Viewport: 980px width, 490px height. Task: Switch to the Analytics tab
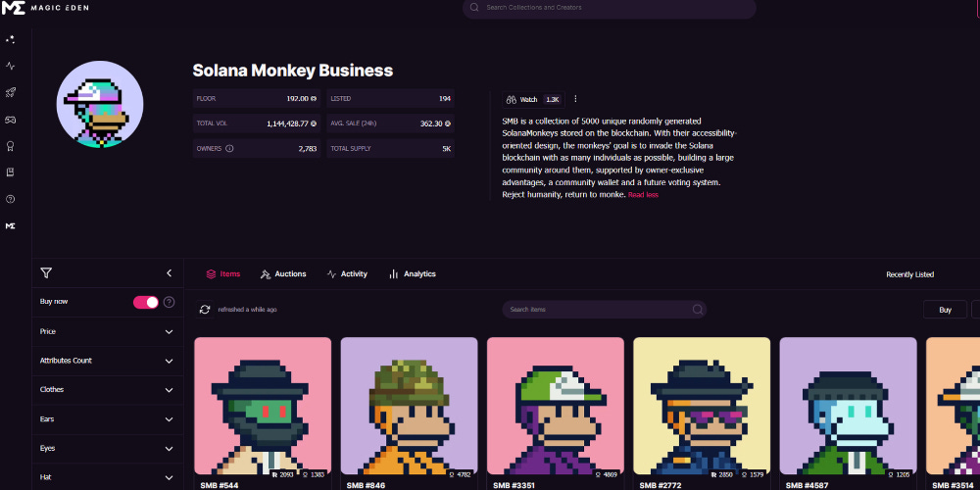click(412, 273)
